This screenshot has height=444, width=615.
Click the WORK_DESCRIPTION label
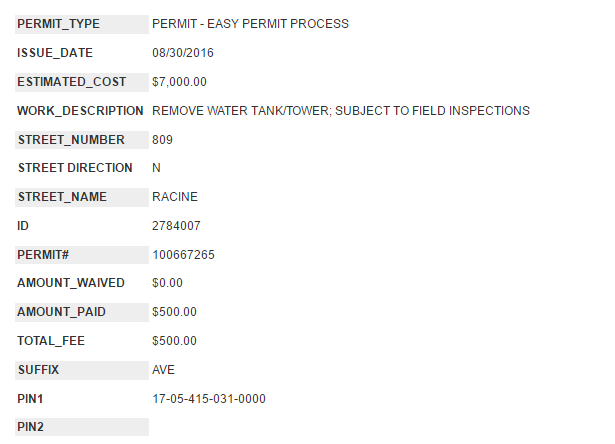81,110
